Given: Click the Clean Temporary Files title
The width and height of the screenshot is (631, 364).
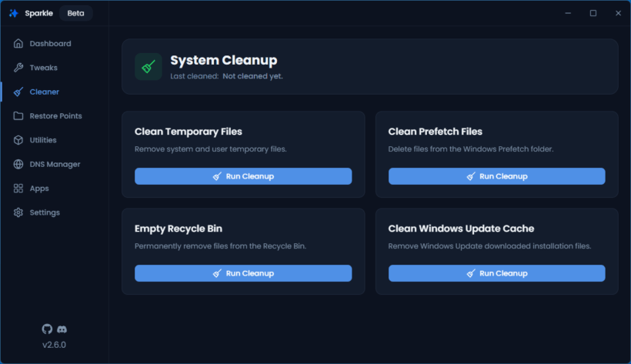Looking at the screenshot, I should (x=189, y=132).
